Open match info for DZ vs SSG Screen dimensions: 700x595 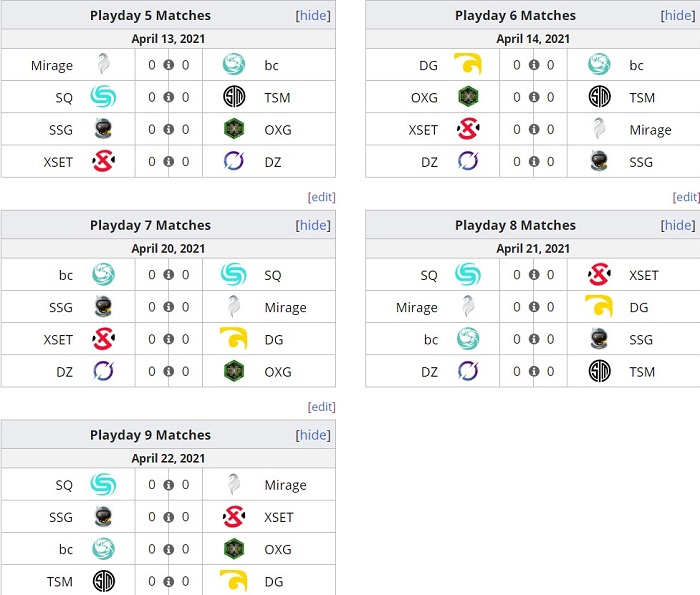pos(533,161)
